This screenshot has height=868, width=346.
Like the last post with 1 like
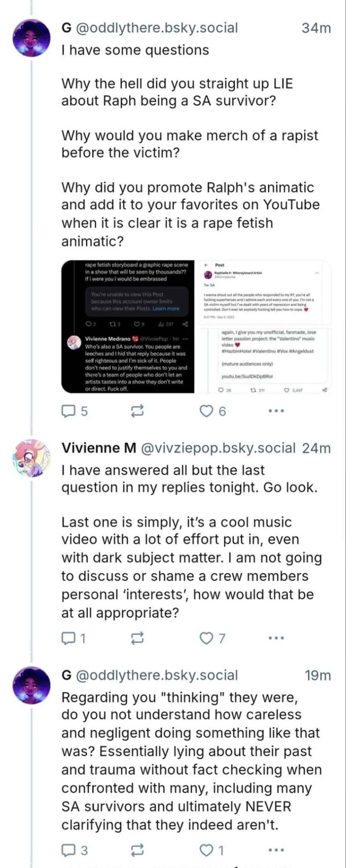point(207,850)
